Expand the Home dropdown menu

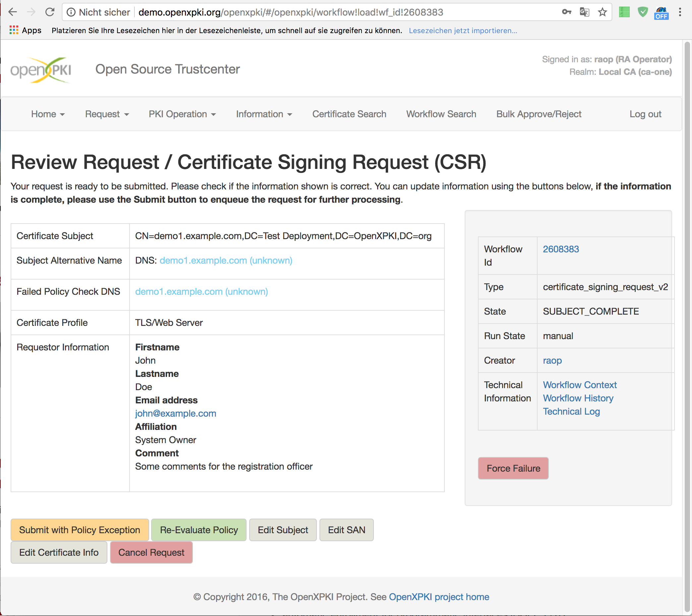click(x=48, y=114)
